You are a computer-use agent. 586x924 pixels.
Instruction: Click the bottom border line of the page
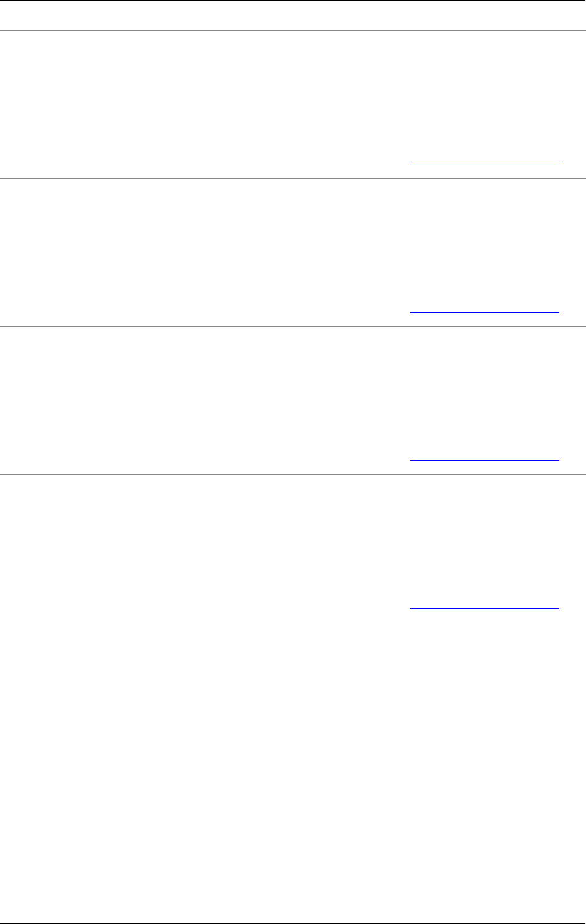pos(293,923)
